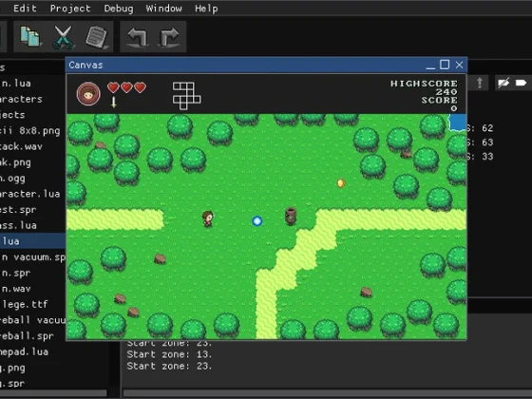532x399 pixels.
Task: Click the player portrait in game HUD
Action: (x=88, y=94)
